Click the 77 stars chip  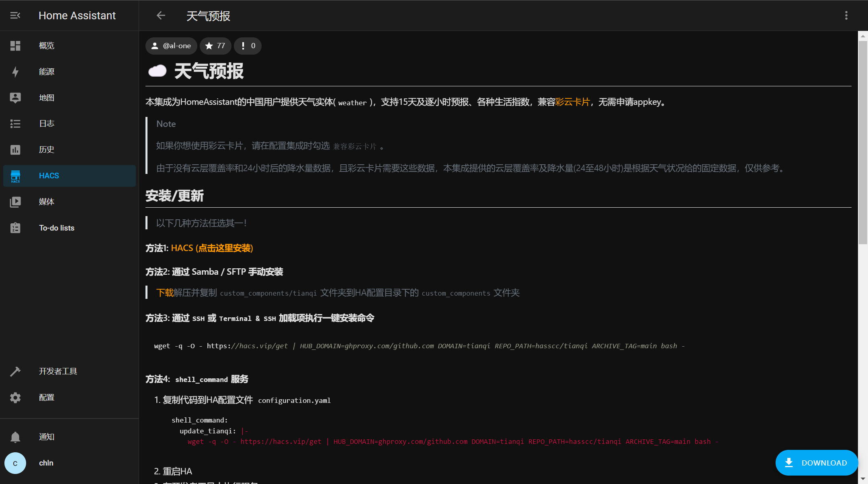pyautogui.click(x=215, y=46)
